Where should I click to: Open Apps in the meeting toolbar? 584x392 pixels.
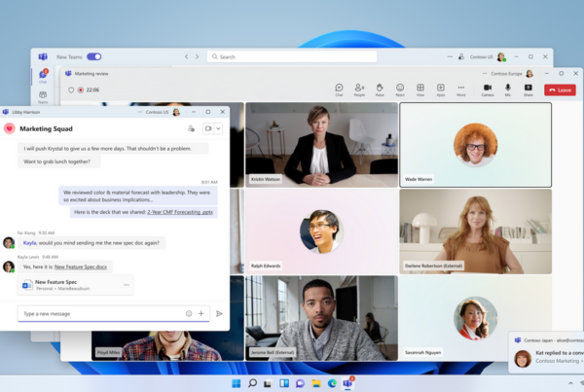(x=440, y=89)
